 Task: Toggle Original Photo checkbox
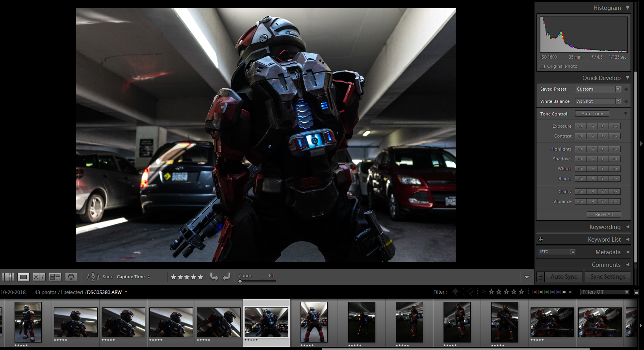coord(542,66)
